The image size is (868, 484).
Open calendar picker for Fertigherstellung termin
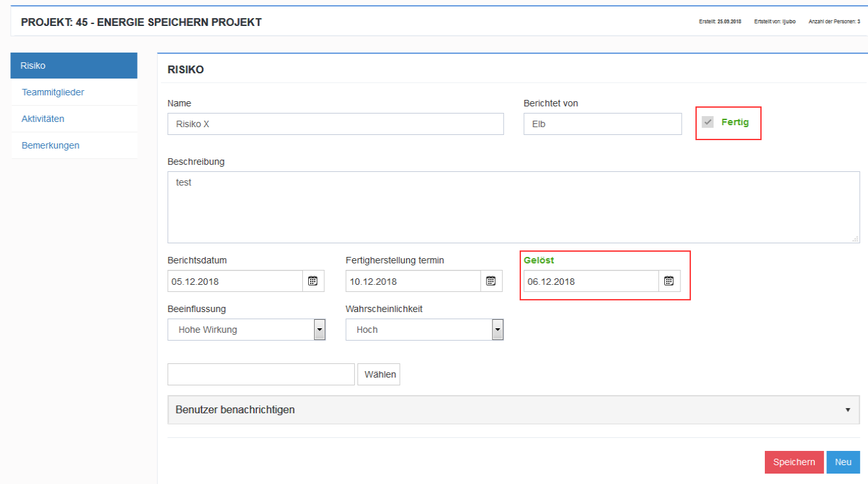pos(491,281)
